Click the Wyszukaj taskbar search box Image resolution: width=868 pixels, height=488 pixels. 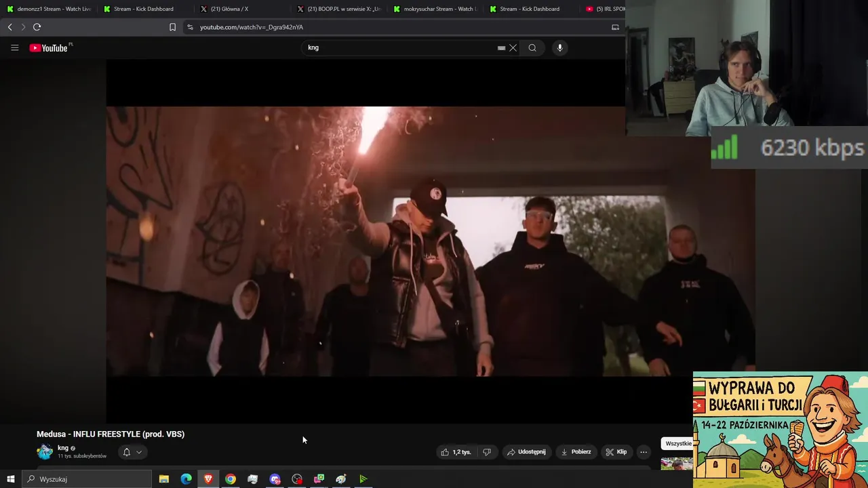pos(86,479)
